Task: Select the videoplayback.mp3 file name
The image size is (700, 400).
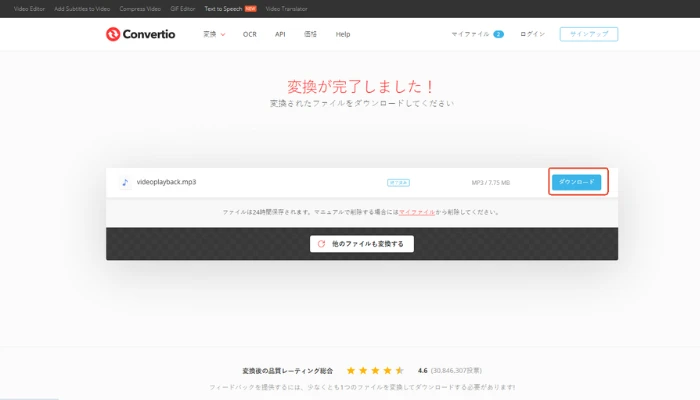Action: click(x=166, y=182)
